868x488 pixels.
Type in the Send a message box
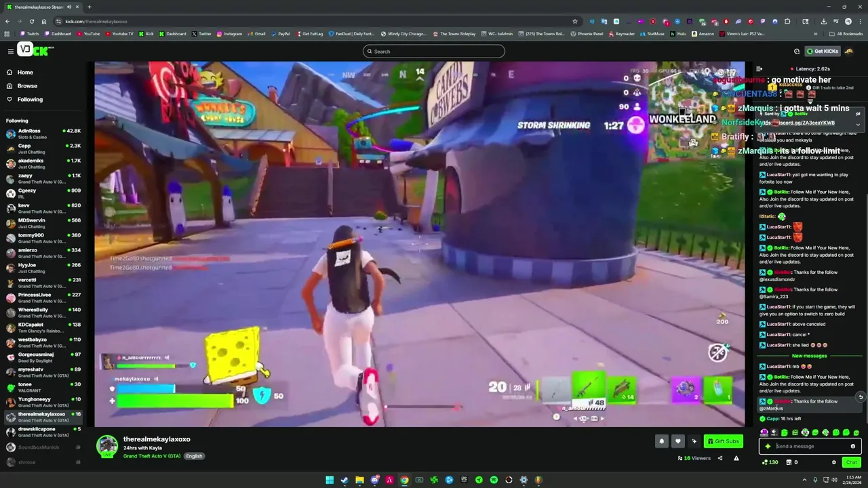[x=810, y=446]
